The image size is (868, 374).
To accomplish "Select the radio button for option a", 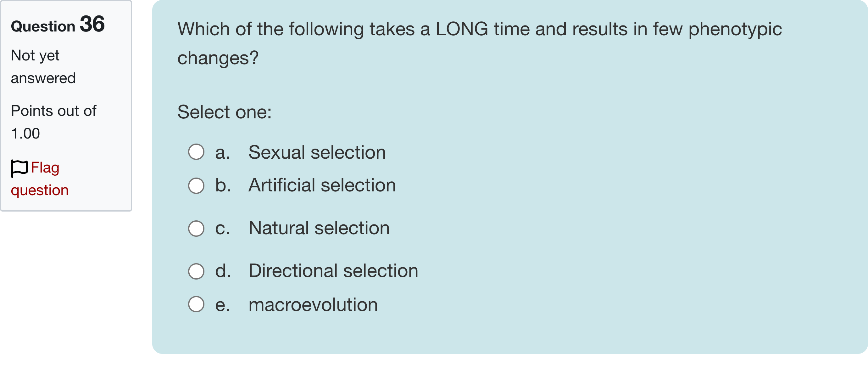I will point(196,152).
